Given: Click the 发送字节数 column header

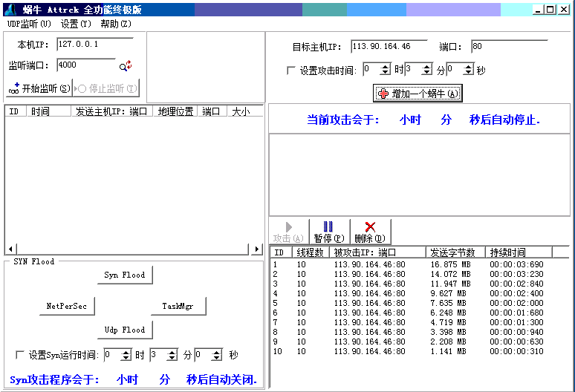Looking at the screenshot, I should [456, 252].
